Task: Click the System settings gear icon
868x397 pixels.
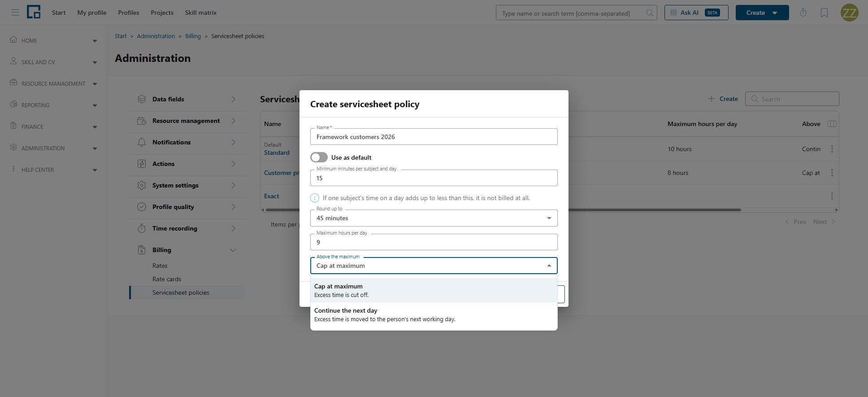Action: coord(142,185)
